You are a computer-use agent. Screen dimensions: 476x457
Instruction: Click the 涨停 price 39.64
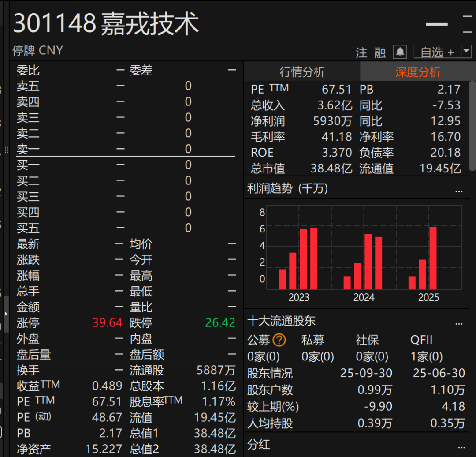[x=107, y=323]
